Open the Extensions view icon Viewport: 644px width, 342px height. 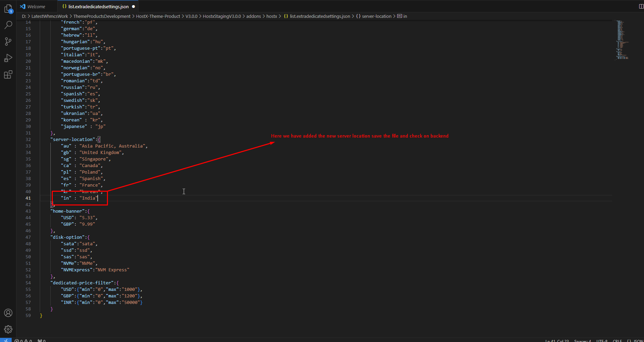pos(8,74)
